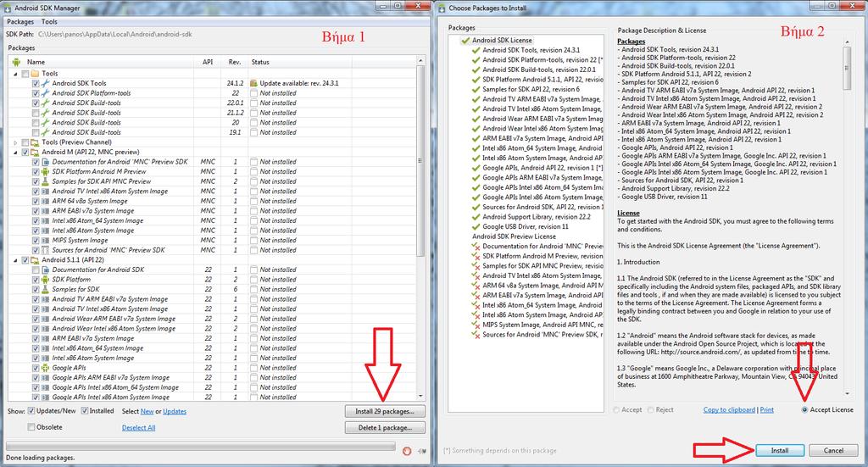This screenshot has height=467, width=868.
Task: Click the Google APIs puzzle icon in API 22 group
Action: 46,368
